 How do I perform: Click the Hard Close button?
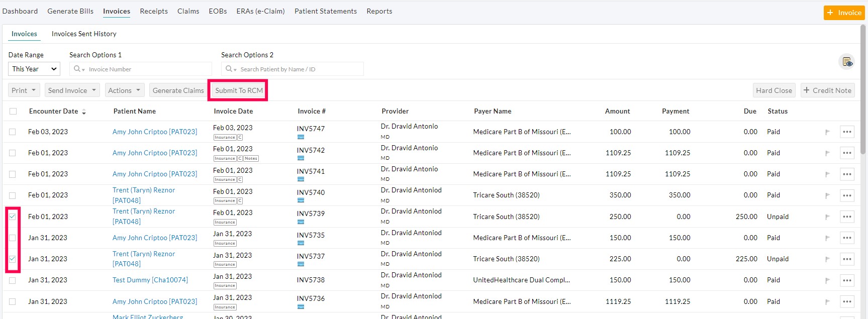[774, 90]
